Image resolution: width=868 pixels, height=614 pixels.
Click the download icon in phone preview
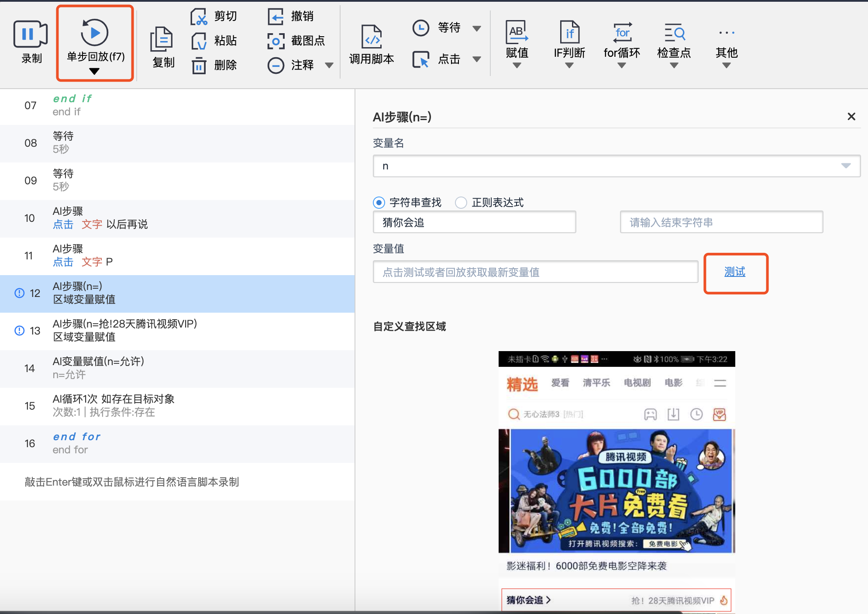[674, 414]
